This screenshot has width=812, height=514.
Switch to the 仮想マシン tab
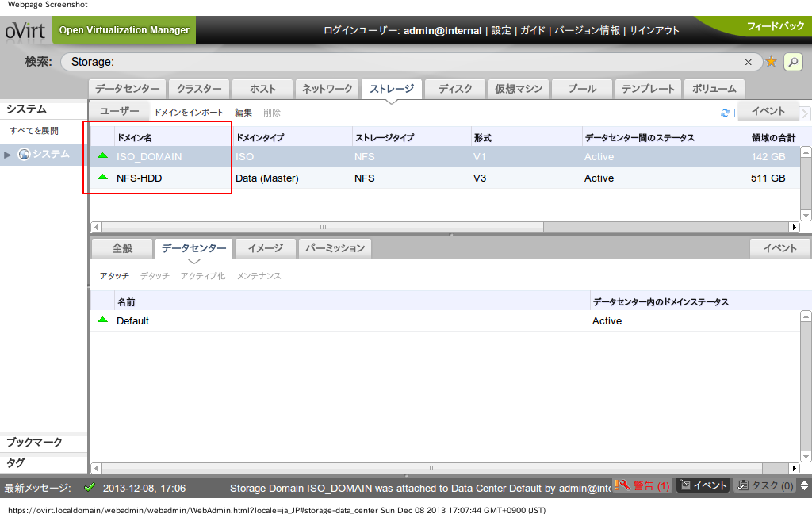pos(519,89)
